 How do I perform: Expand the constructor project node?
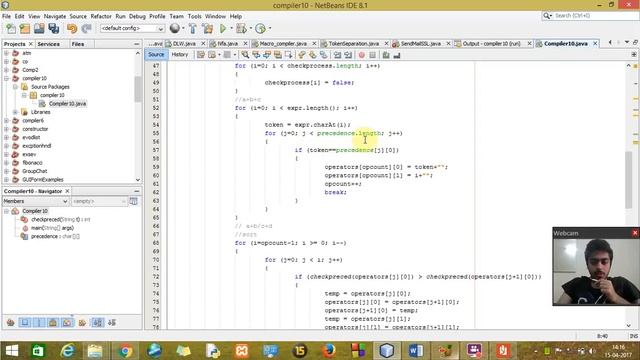pos(6,129)
